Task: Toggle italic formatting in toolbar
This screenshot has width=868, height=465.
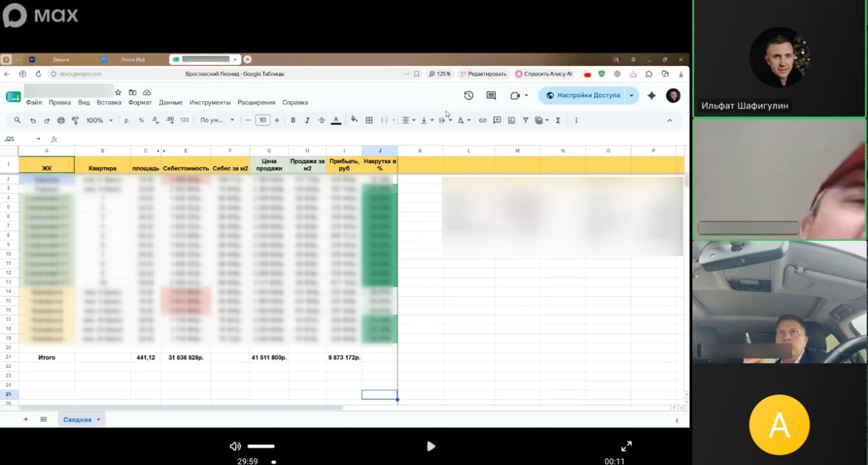Action: tap(307, 120)
